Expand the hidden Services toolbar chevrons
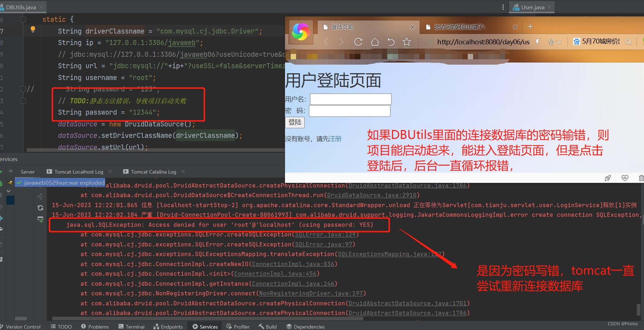 coord(10,171)
